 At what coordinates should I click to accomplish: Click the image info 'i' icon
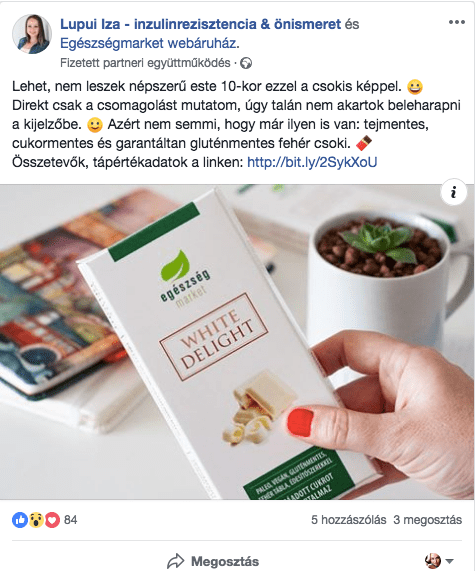(x=454, y=192)
